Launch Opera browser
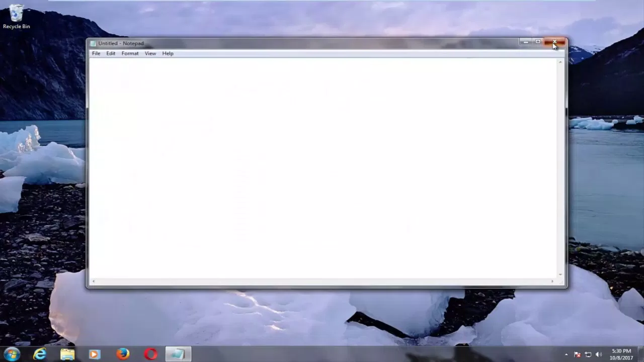The height and width of the screenshot is (362, 644). (x=150, y=354)
